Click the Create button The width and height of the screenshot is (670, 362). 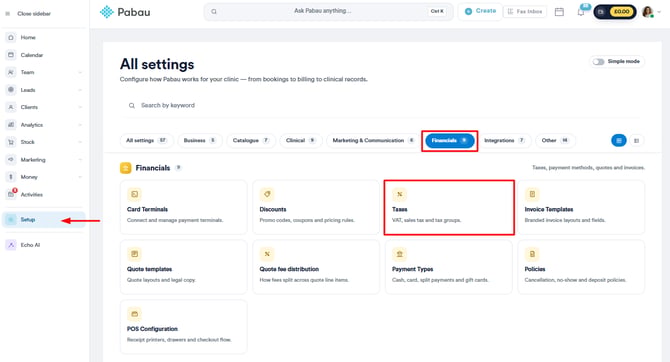point(480,12)
